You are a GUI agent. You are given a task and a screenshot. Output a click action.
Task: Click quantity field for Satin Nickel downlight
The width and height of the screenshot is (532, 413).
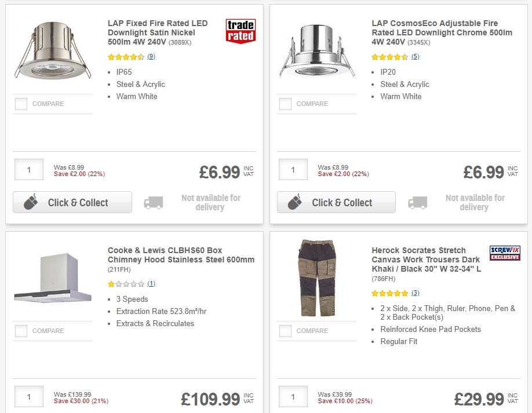pos(28,170)
